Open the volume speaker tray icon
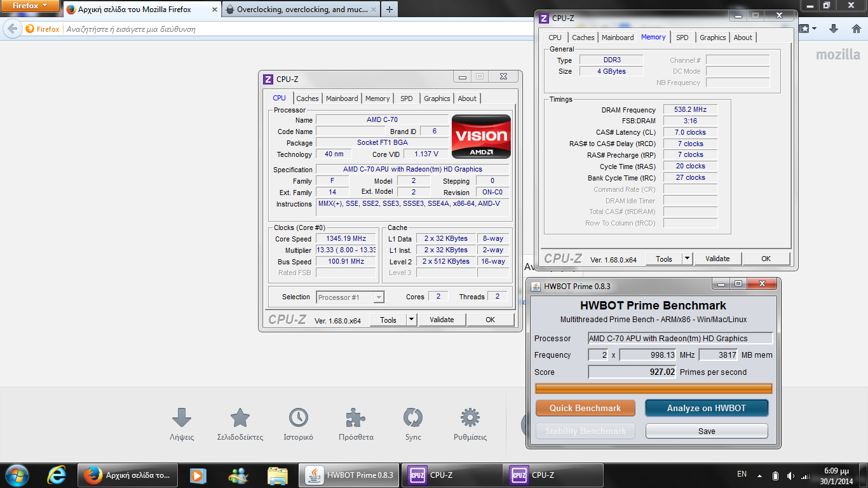The height and width of the screenshot is (488, 868). (790, 475)
